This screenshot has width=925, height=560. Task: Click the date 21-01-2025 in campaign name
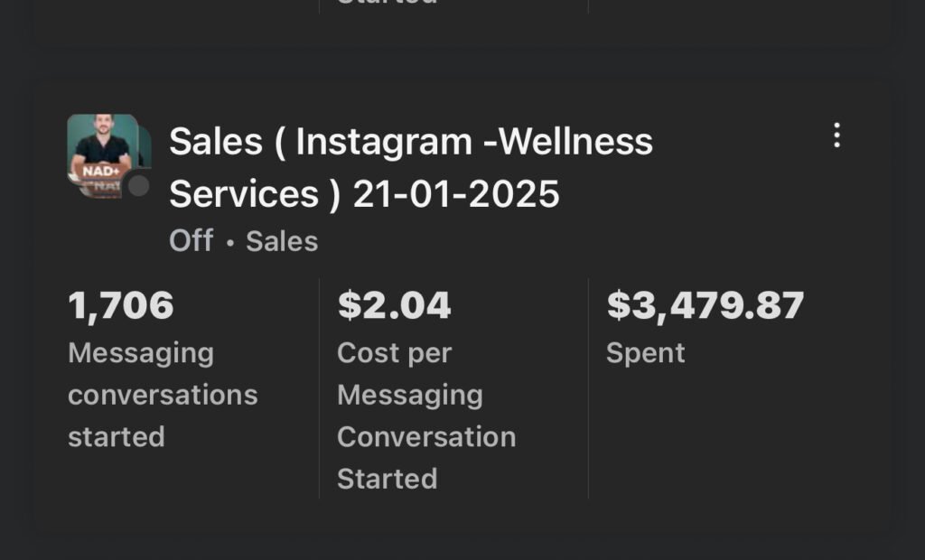456,193
